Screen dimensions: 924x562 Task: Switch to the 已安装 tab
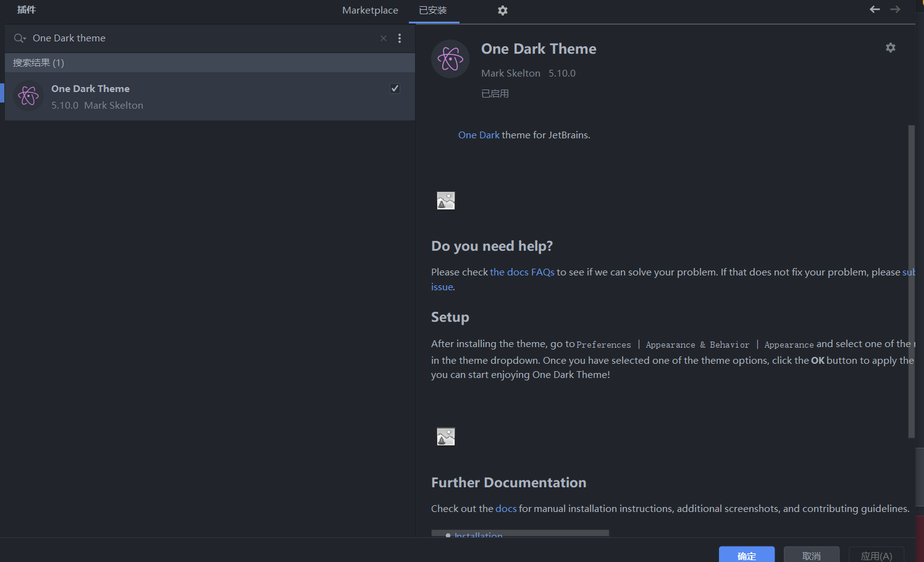coord(433,10)
